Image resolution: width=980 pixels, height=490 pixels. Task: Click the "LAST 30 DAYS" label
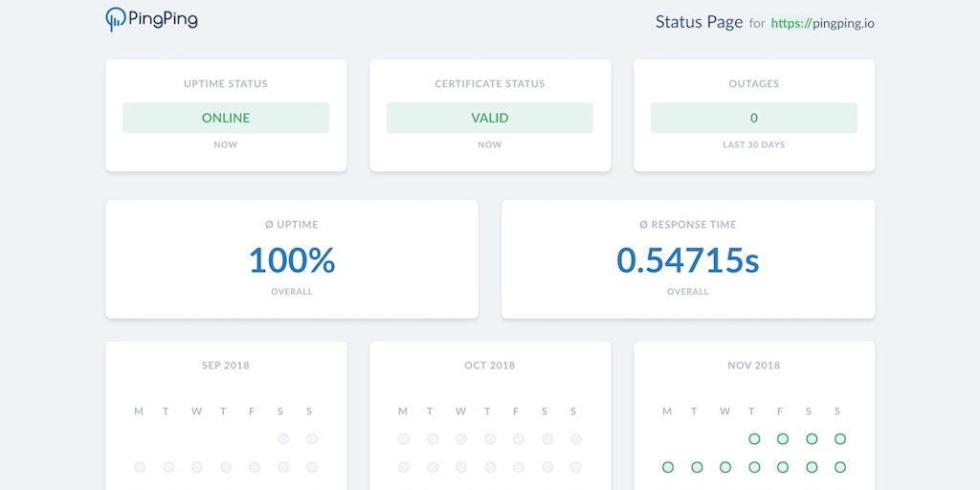click(x=754, y=145)
